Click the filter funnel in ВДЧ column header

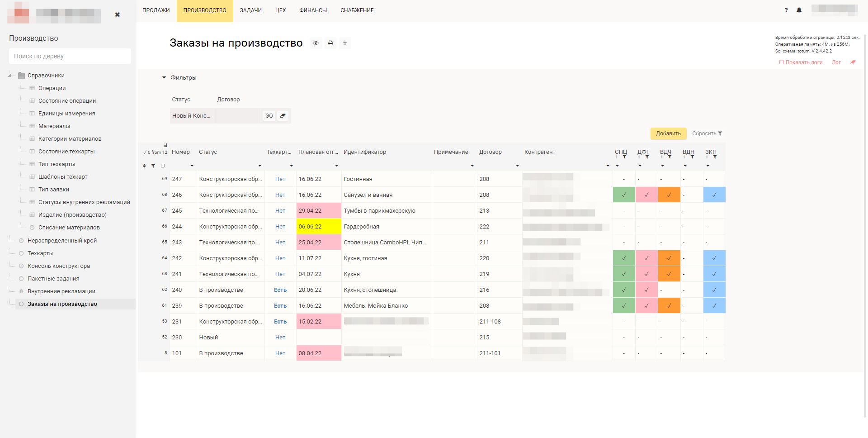670,157
